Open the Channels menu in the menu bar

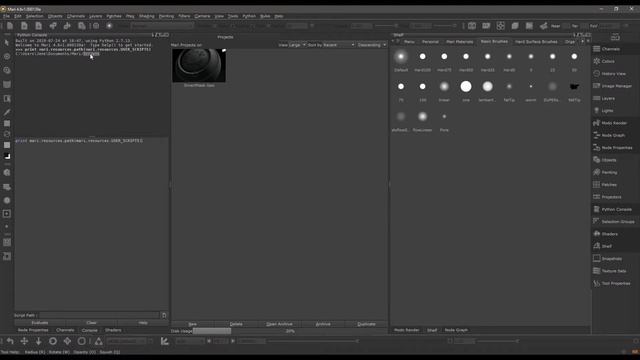click(x=76, y=16)
